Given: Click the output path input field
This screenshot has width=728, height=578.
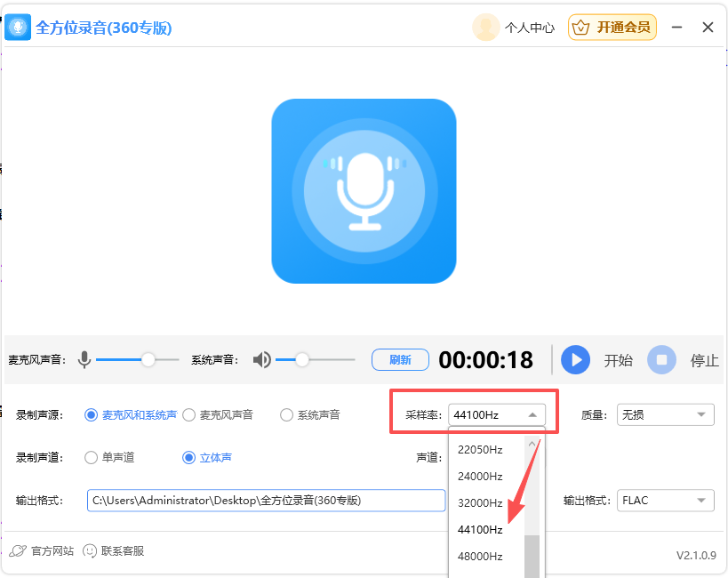Looking at the screenshot, I should pos(266,501).
